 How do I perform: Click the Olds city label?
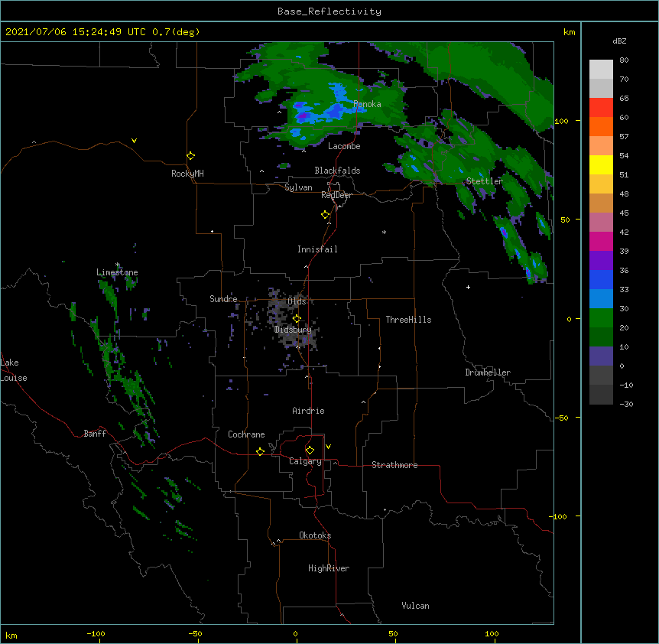tap(297, 301)
